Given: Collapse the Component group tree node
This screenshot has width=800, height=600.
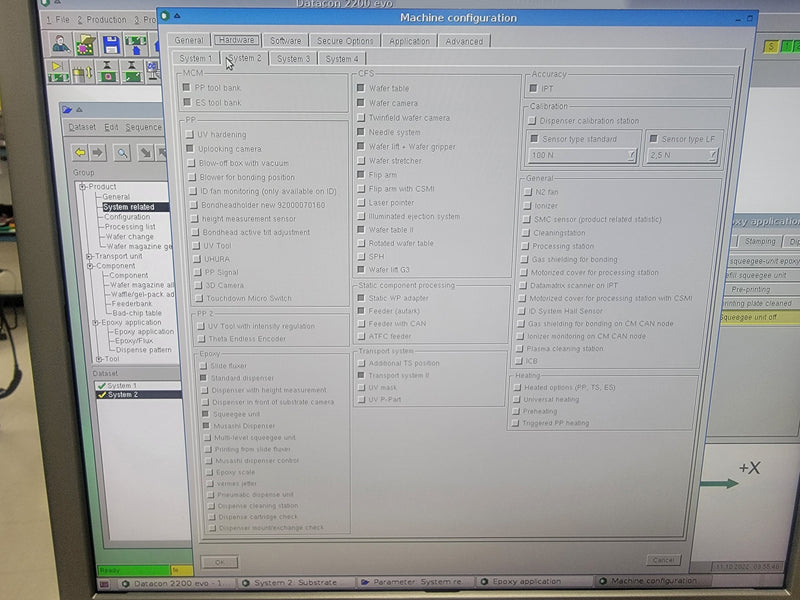Looking at the screenshot, I should pyautogui.click(x=90, y=266).
